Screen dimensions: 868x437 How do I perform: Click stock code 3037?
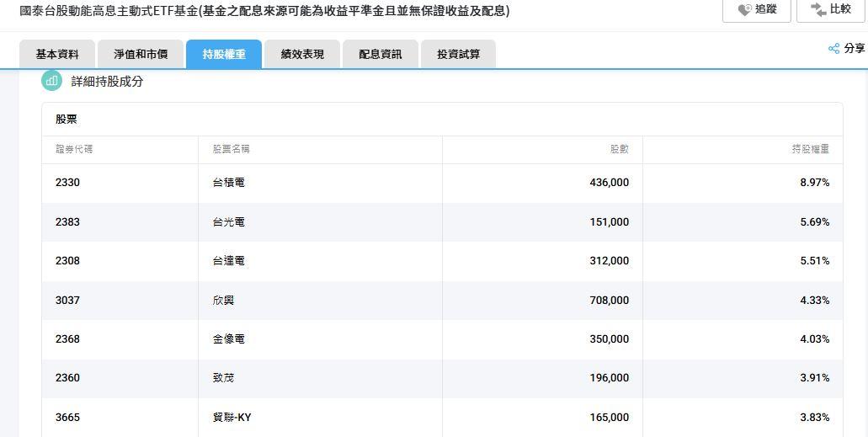coord(67,301)
